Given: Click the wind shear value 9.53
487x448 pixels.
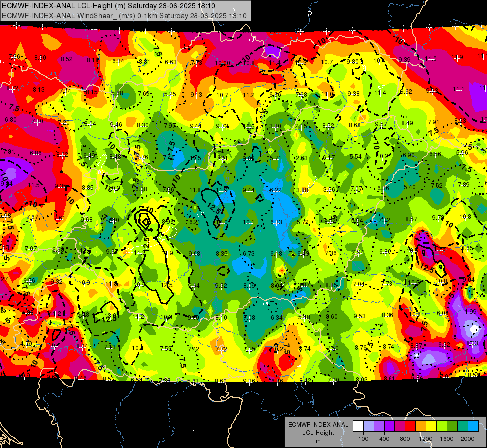Looking at the screenshot, I should click(359, 316).
